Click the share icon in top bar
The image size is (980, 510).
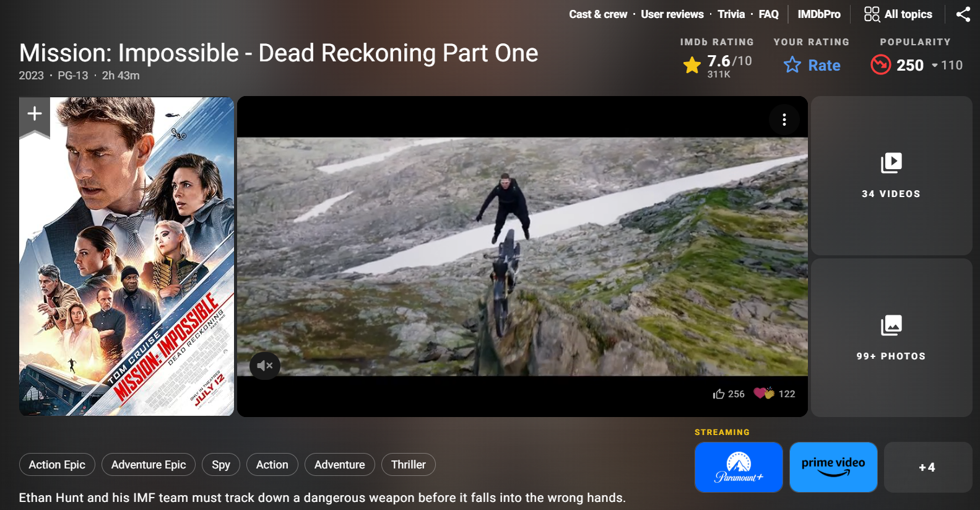(x=963, y=14)
